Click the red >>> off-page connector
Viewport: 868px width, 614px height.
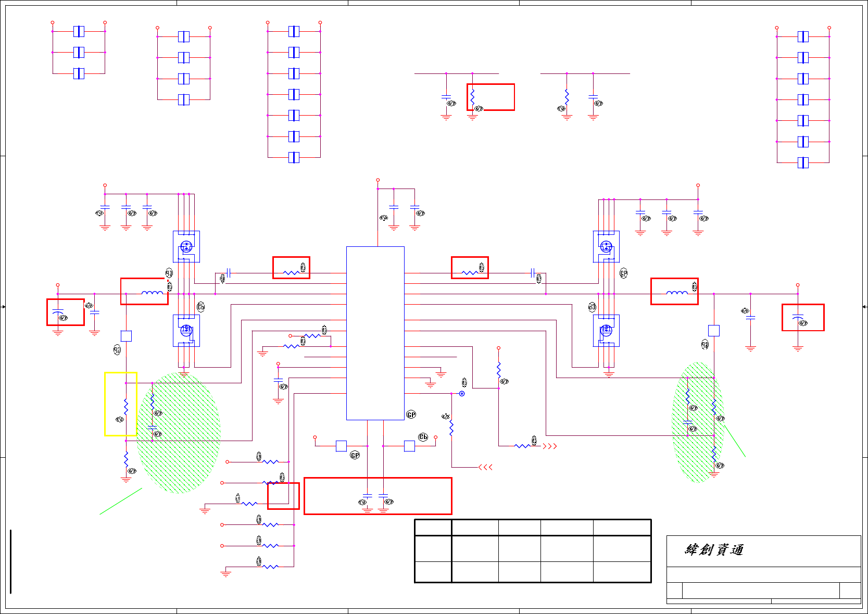pos(550,446)
